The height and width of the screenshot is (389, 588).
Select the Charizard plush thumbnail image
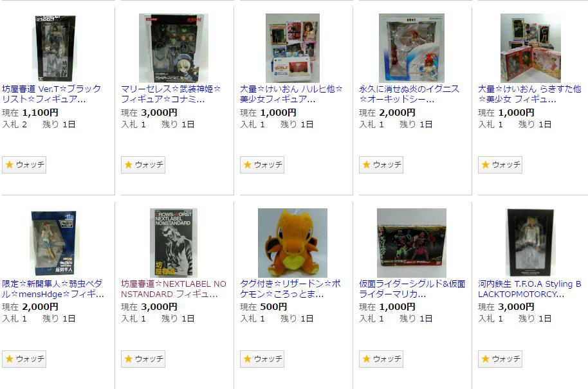tap(293, 243)
